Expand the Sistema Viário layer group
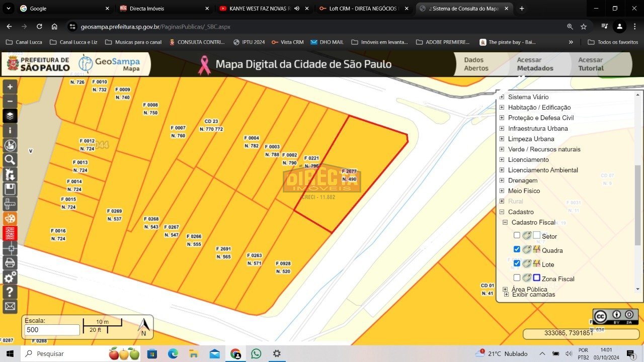Screen dimensions: 644x362 tap(502, 97)
